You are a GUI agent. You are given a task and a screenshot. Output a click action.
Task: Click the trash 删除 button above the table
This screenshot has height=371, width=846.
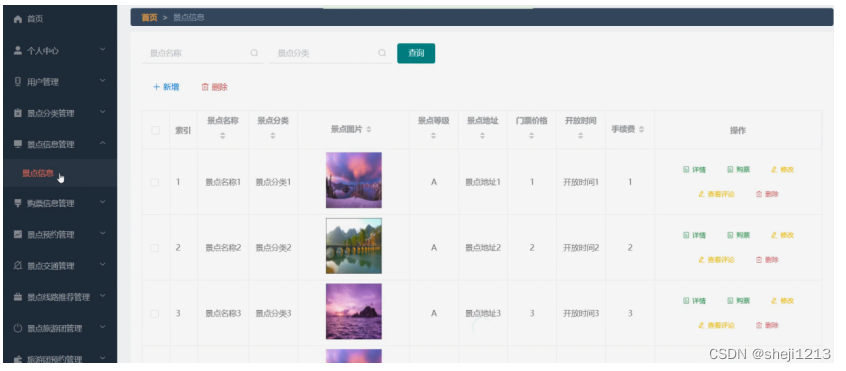coord(215,87)
